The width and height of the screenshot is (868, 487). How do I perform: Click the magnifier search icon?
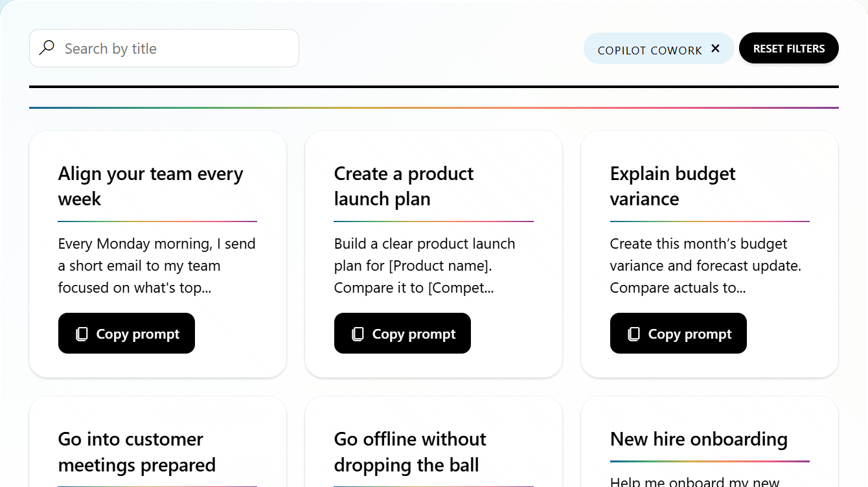point(47,48)
